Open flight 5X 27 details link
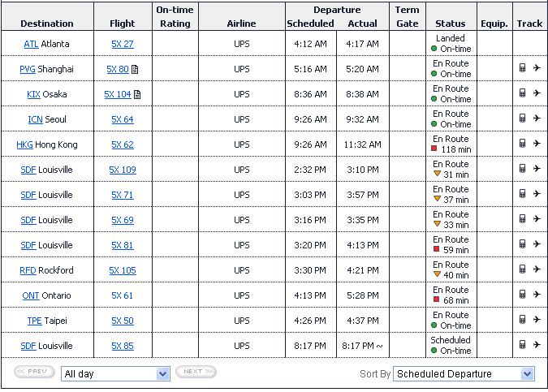The height and width of the screenshot is (392, 548). (x=123, y=44)
